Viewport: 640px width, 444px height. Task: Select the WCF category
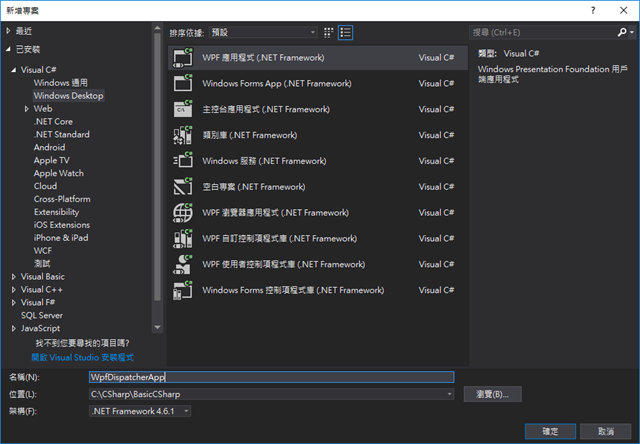43,251
